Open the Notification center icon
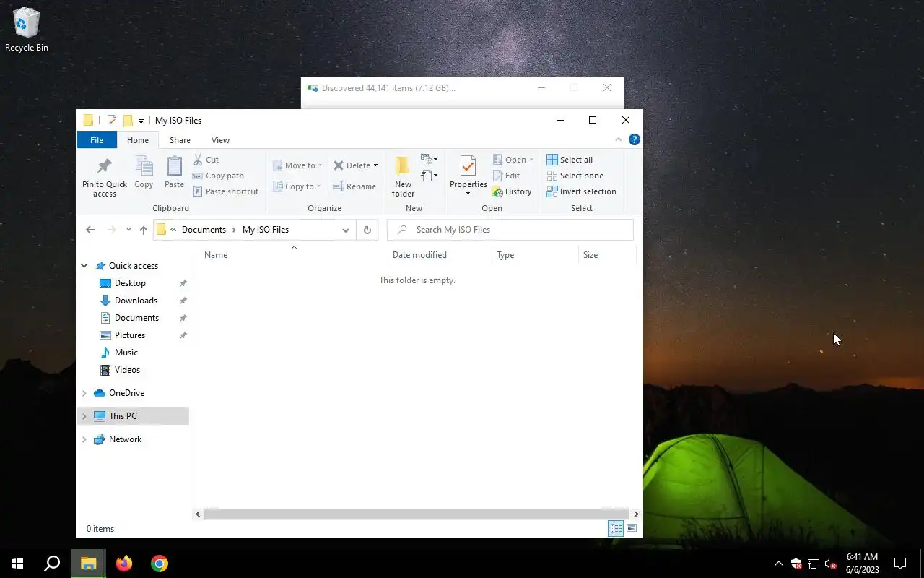This screenshot has height=578, width=924. point(900,564)
